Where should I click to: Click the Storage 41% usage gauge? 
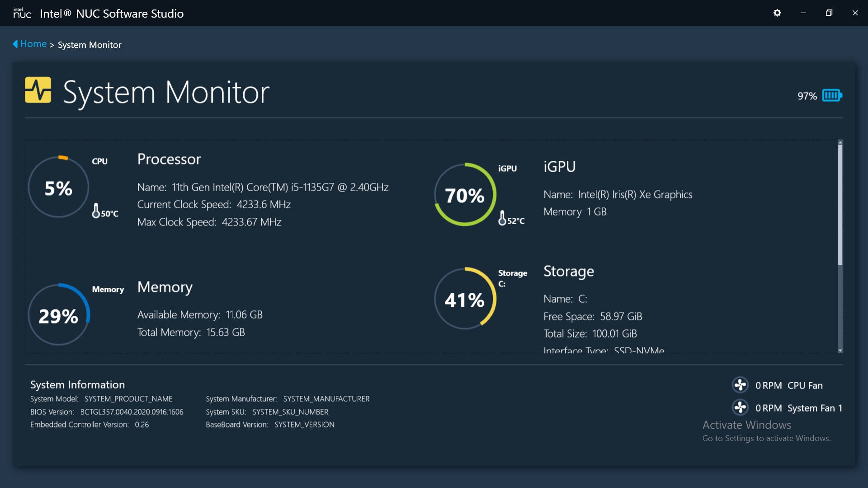pyautogui.click(x=465, y=299)
